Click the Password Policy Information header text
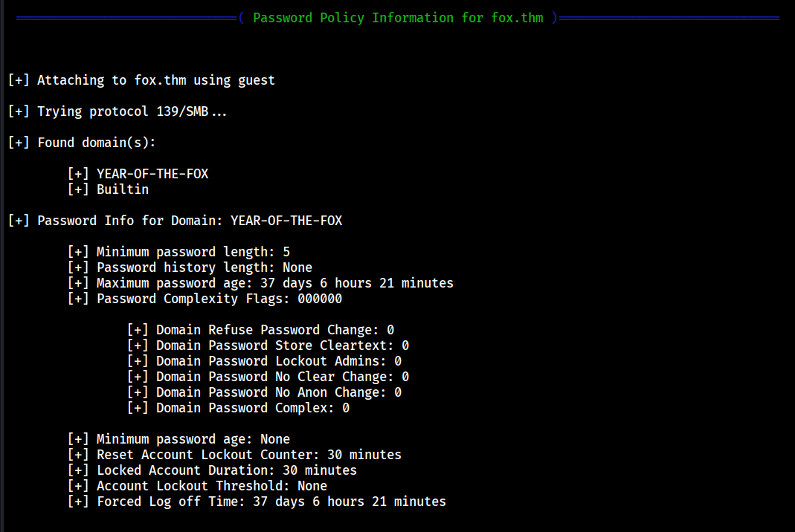 pyautogui.click(x=398, y=18)
